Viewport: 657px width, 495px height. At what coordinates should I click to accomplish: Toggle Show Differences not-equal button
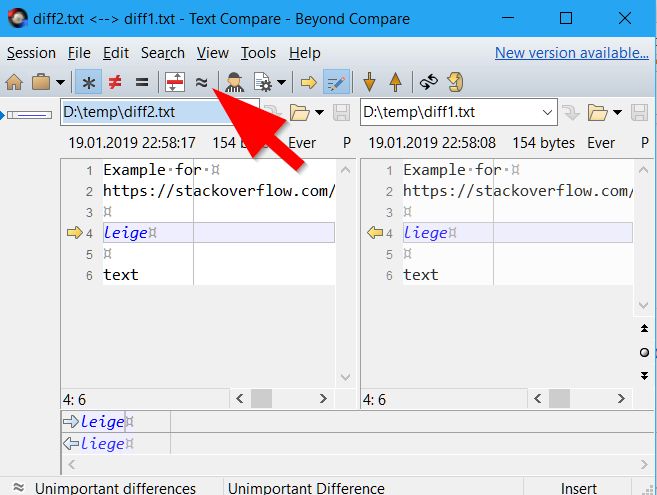pos(115,82)
